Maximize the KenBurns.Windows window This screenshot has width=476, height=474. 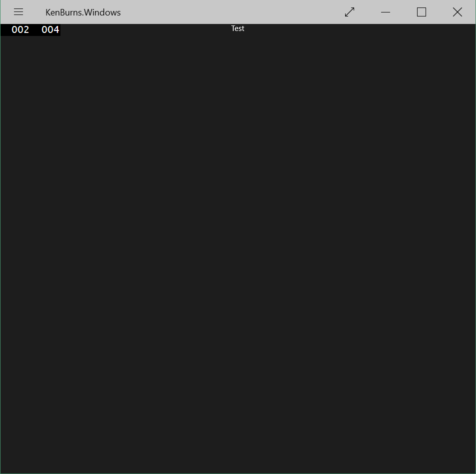point(422,12)
